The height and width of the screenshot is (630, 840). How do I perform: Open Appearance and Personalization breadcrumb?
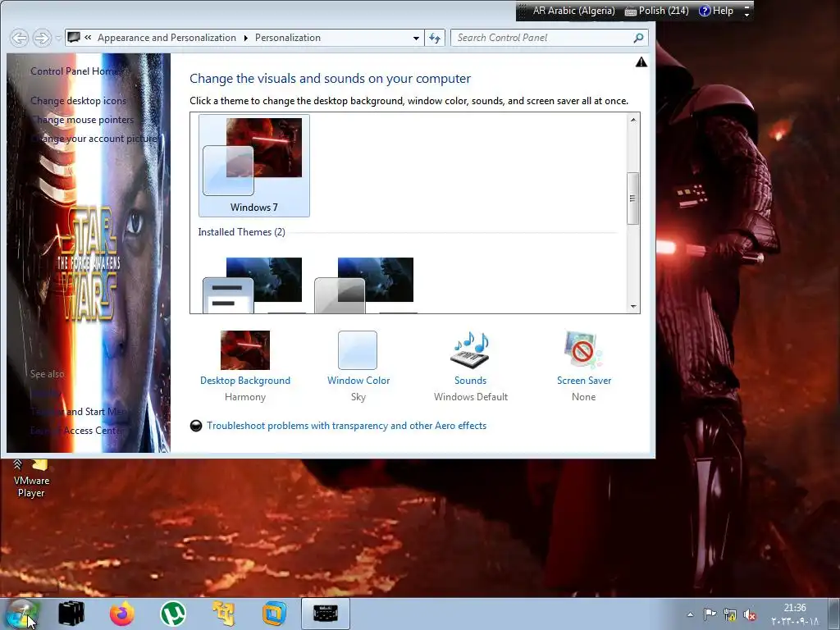pyautogui.click(x=167, y=38)
